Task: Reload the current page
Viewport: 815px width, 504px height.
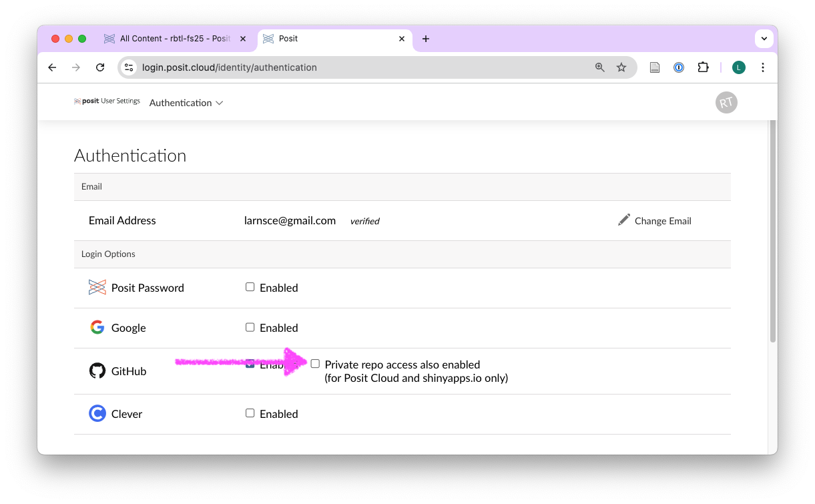Action: [x=100, y=67]
